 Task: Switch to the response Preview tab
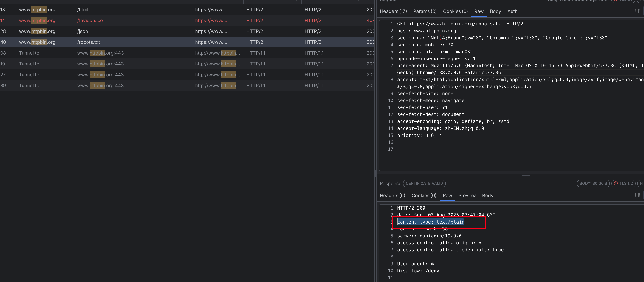(x=467, y=196)
